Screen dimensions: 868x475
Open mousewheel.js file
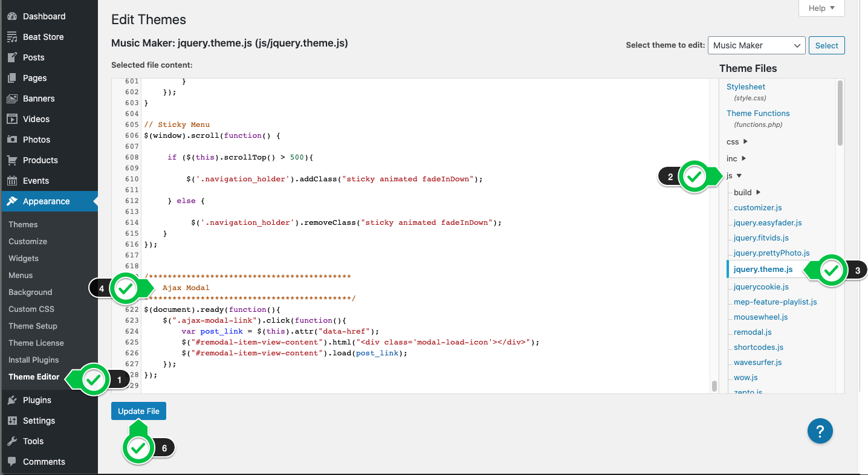click(761, 317)
